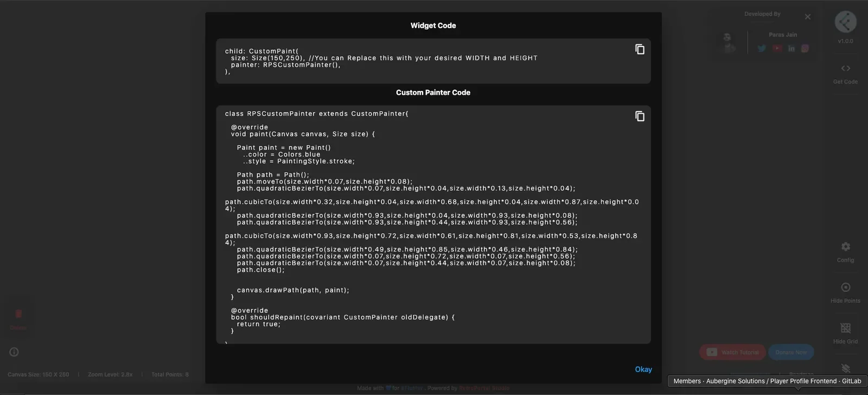Screen dimensions: 868x395
Task: Open Paras Jain's YouTube channel
Action: (777, 48)
